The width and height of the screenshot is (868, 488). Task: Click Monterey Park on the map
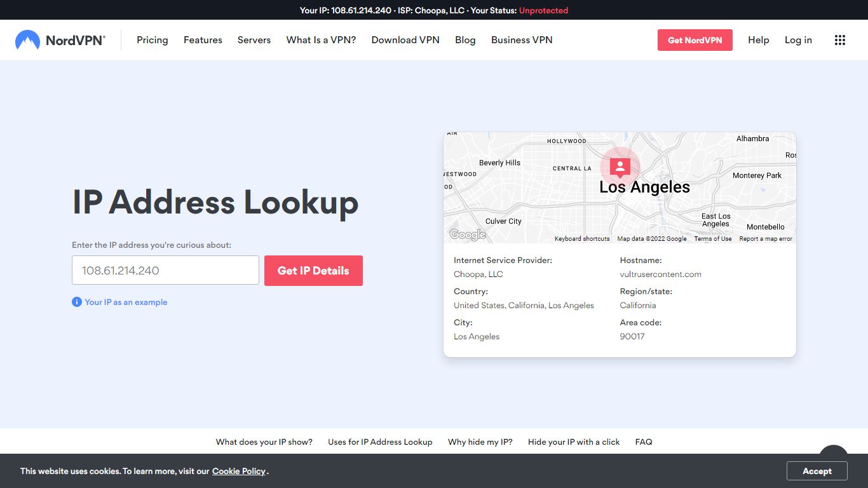coord(757,175)
